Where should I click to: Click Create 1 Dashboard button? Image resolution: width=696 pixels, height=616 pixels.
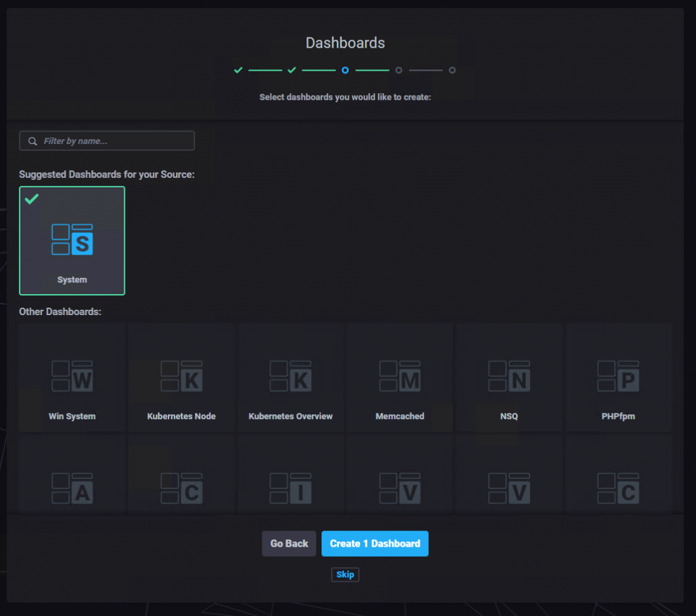click(375, 544)
